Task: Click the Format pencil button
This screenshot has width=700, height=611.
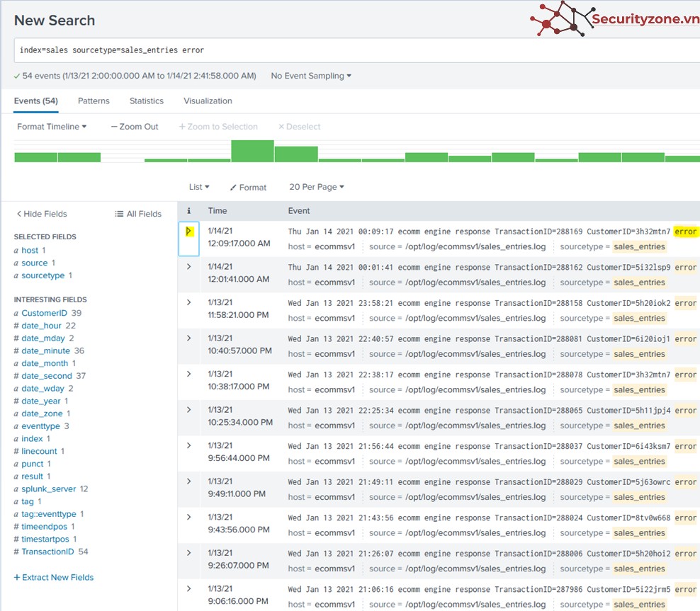Action: (x=248, y=188)
